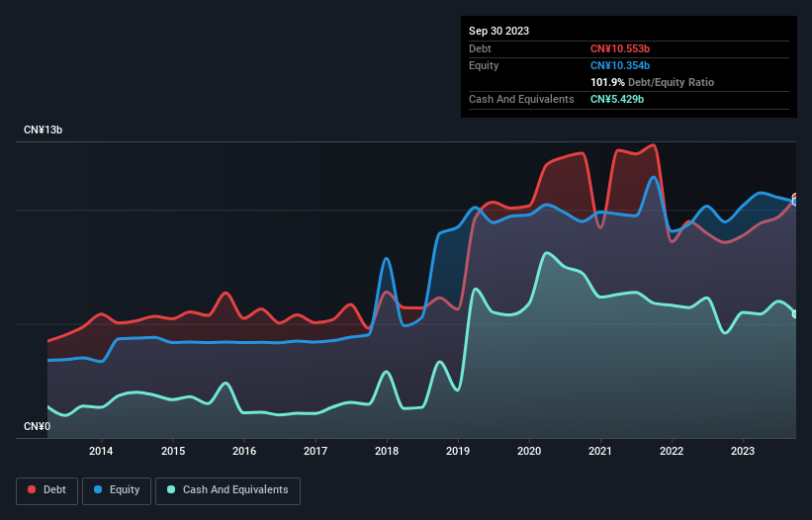
Task: Click the 2020 x-axis label
Action: pyautogui.click(x=529, y=451)
